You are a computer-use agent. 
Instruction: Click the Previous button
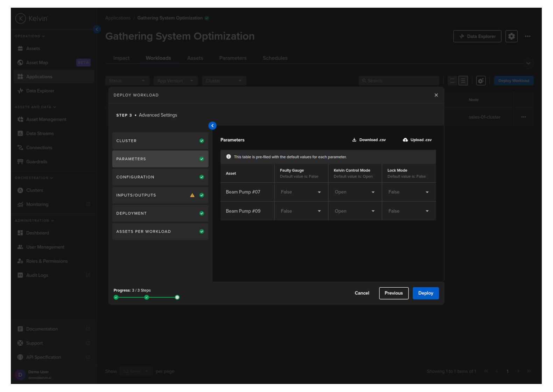click(393, 293)
